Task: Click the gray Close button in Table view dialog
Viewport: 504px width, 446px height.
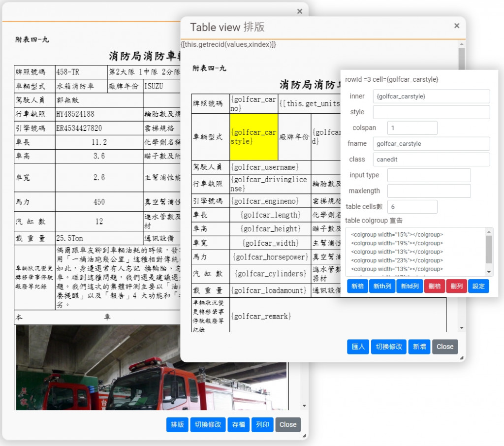Action: [445, 347]
